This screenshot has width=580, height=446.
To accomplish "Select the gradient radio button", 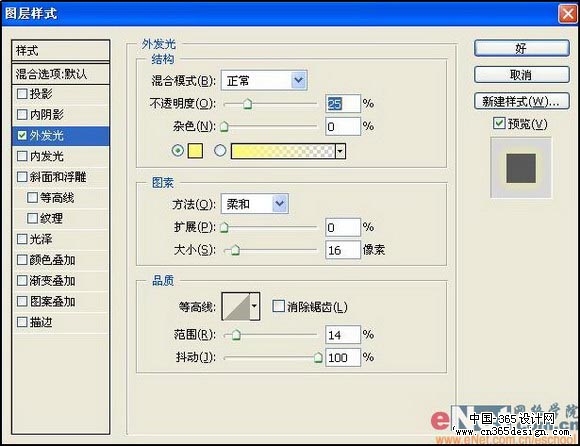I will point(220,151).
